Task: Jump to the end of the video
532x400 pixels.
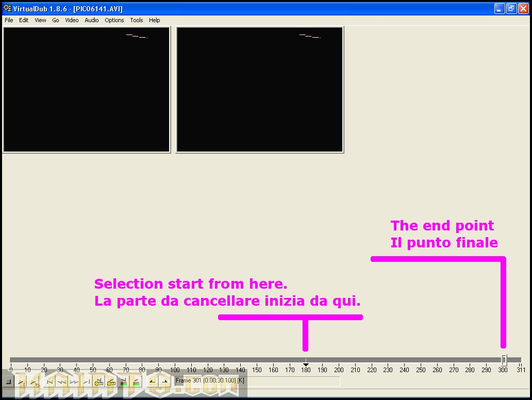Action: 87,381
